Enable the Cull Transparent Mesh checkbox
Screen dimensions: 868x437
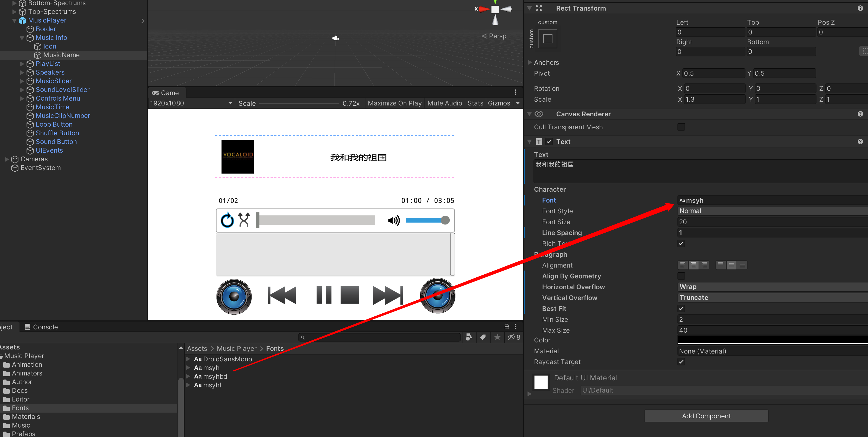tap(681, 127)
